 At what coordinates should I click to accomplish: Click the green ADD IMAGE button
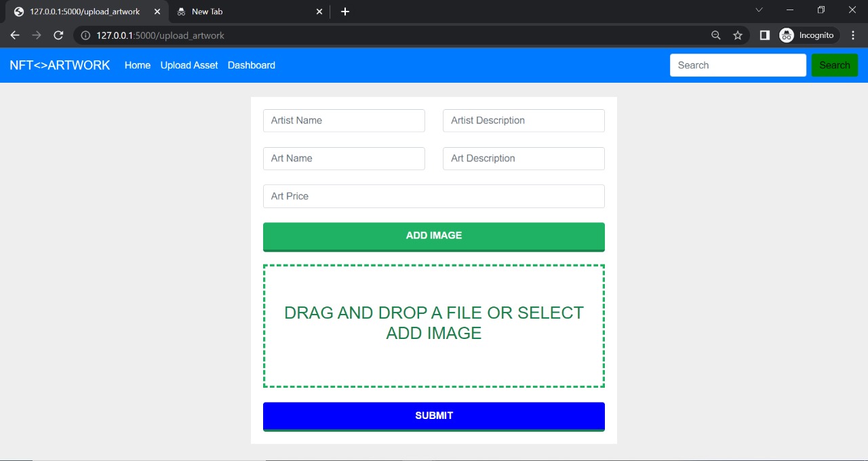[x=434, y=237]
